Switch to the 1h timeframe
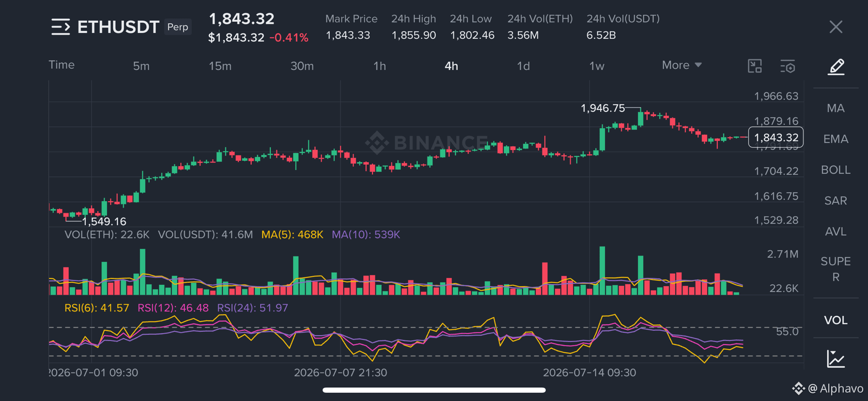 pyautogui.click(x=379, y=66)
